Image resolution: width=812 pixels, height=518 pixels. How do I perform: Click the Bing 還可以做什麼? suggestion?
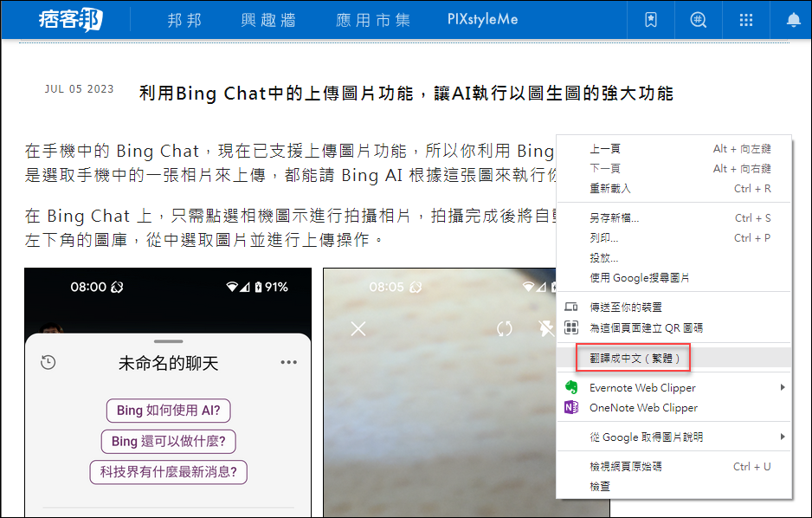tap(168, 441)
